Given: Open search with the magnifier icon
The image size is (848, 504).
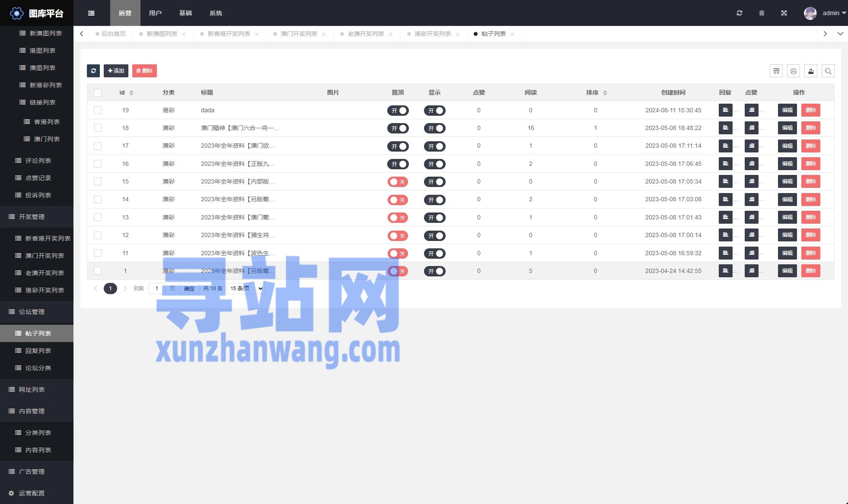Looking at the screenshot, I should pyautogui.click(x=828, y=71).
